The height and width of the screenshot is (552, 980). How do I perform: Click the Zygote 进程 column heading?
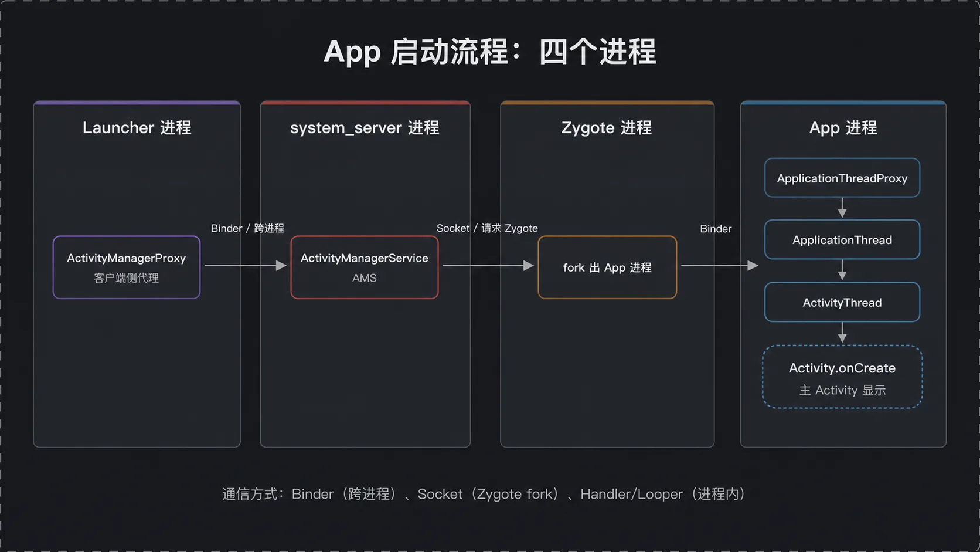coord(607,127)
